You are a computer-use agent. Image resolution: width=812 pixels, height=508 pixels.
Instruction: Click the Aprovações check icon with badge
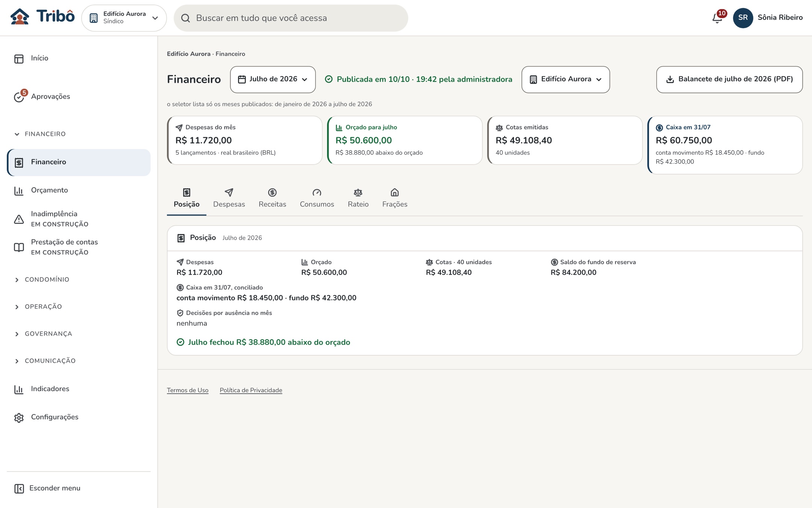coord(19,97)
